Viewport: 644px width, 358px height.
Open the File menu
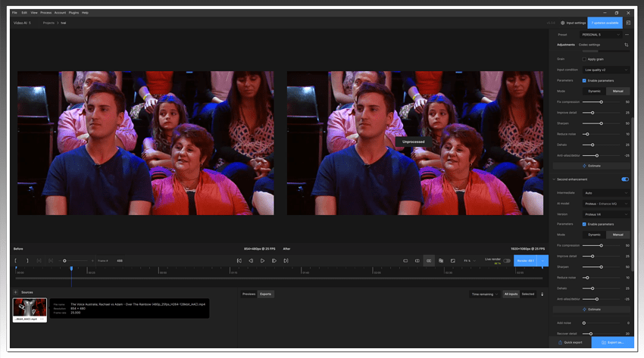[x=14, y=13]
